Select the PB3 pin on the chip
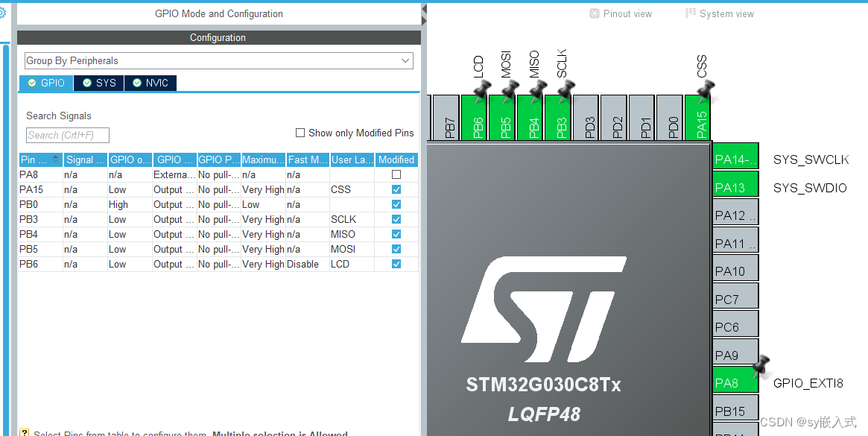Screen dimensions: 868x436 [557, 118]
